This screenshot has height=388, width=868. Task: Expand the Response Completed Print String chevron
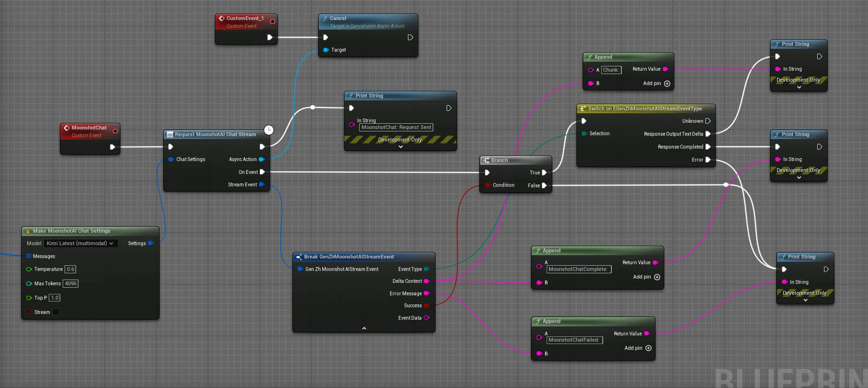pos(799,177)
